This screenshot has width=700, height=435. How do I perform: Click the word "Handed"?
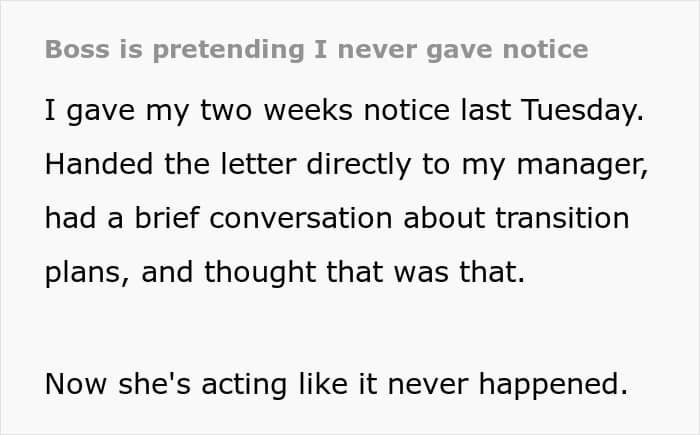click(x=97, y=165)
